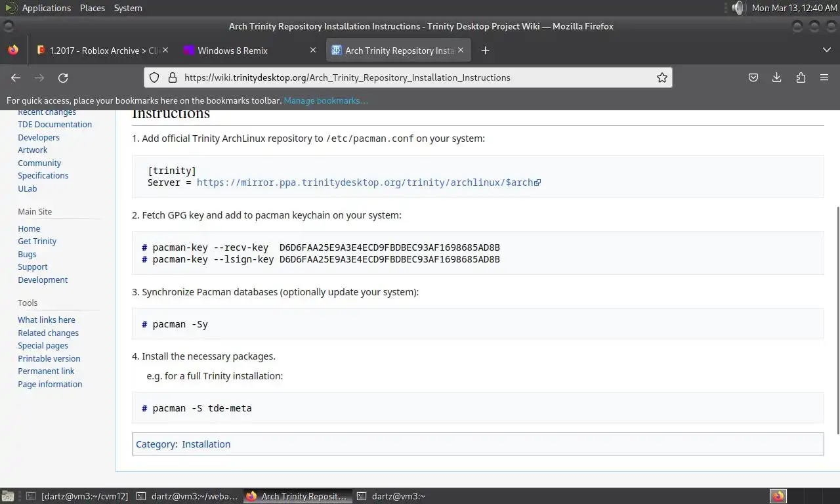This screenshot has width=840, height=504.
Task: Open What links here tool
Action: 47,320
